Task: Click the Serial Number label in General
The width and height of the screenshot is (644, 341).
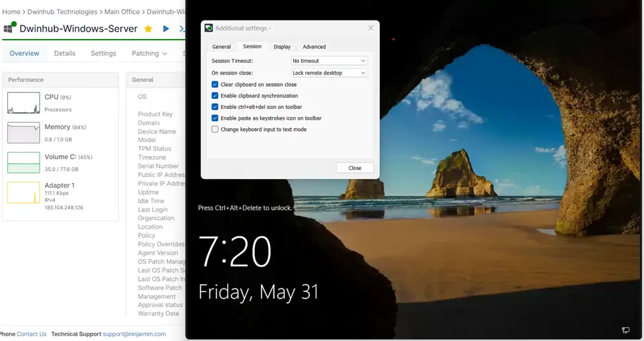Action: coord(158,166)
